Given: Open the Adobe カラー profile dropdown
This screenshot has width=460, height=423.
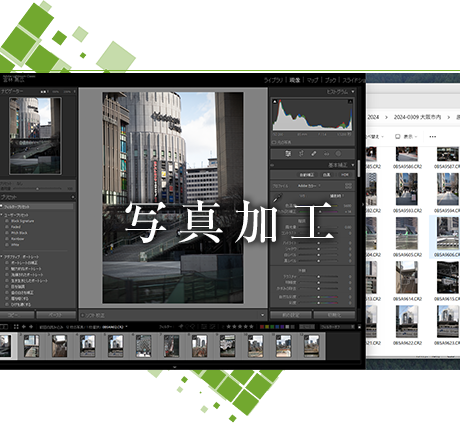Looking at the screenshot, I should coord(309,186).
